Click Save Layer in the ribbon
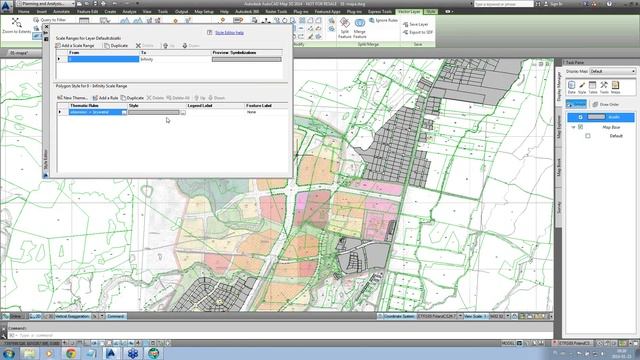The height and width of the screenshot is (360, 640). coord(416,24)
